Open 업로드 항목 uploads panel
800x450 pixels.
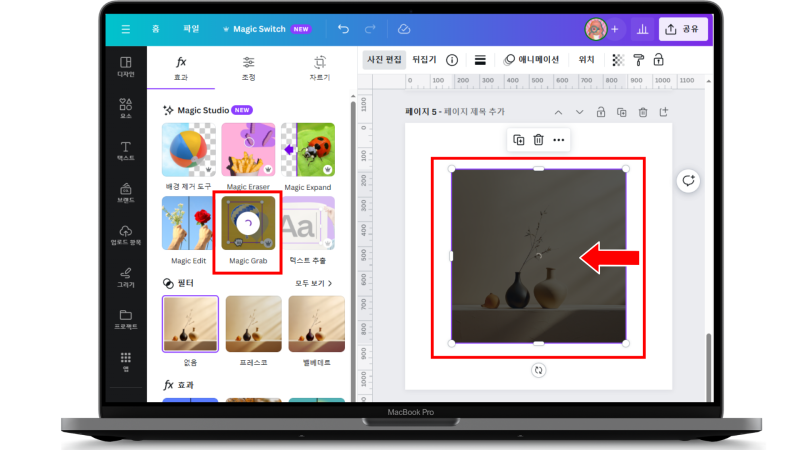[x=126, y=235]
